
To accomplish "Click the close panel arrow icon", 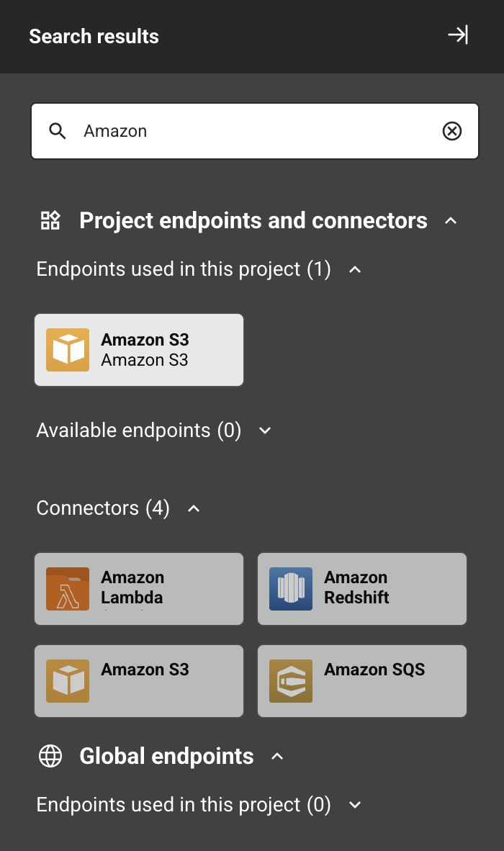I will 458,35.
